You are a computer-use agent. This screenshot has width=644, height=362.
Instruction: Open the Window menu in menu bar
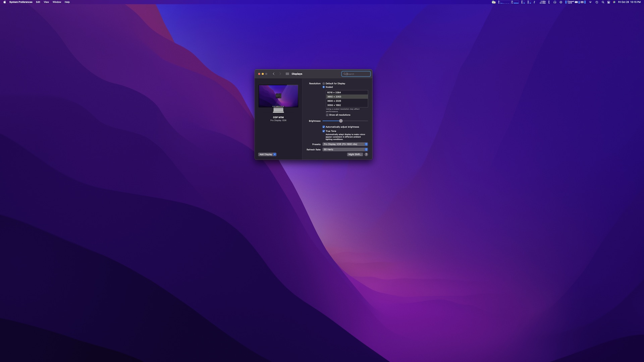[57, 2]
